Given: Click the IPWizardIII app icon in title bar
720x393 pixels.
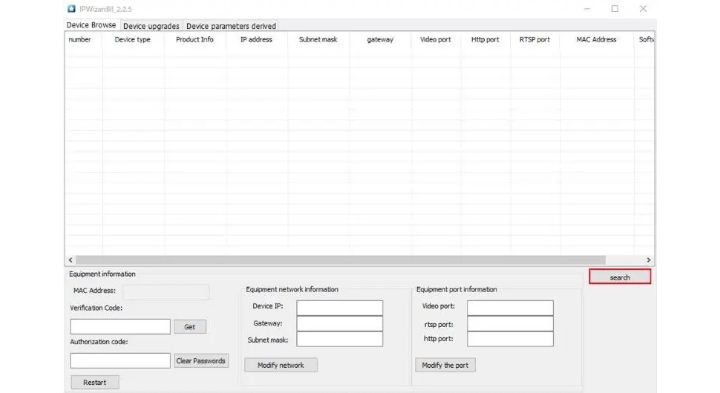Looking at the screenshot, I should pos(72,9).
